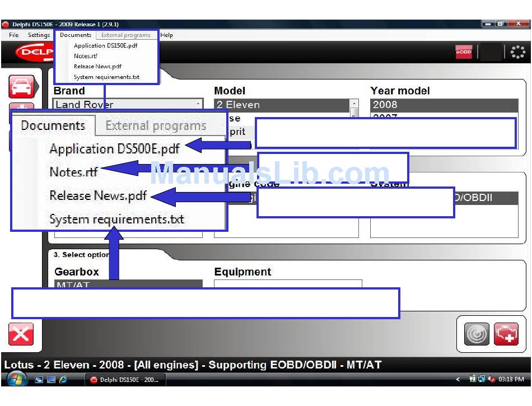The height and width of the screenshot is (406, 532).
Task: Open the External programs menu
Action: pyautogui.click(x=126, y=35)
